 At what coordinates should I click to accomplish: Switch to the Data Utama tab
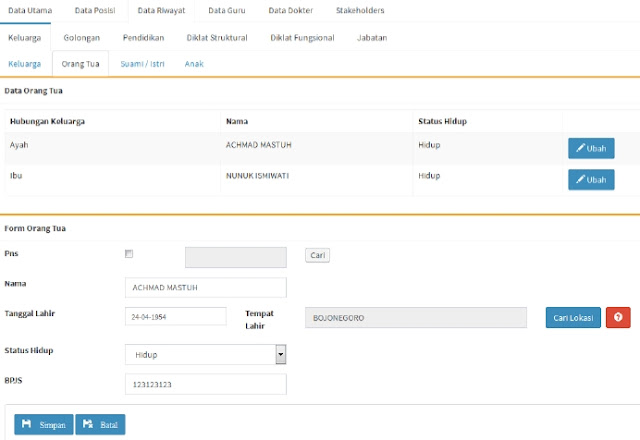point(30,10)
